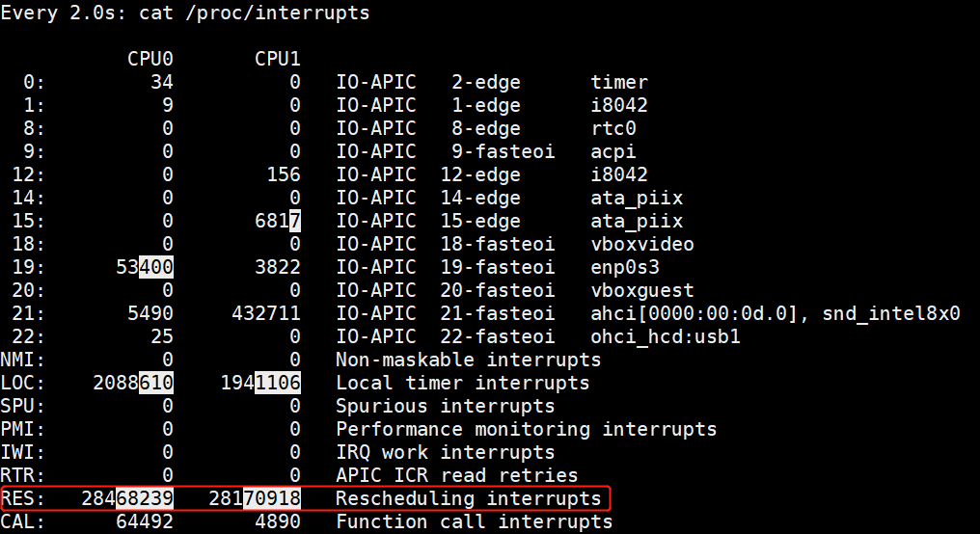This screenshot has width=980, height=534.
Task: Click the '22-fasteoi' trigger type text
Action: tap(498, 336)
